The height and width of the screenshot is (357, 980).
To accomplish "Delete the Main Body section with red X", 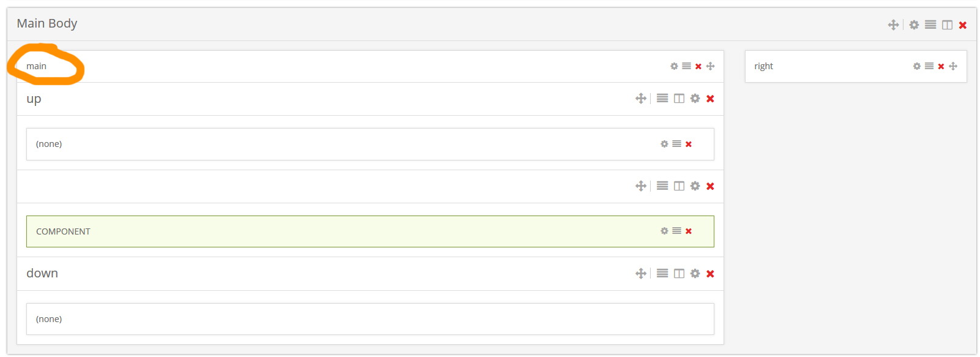I will (x=963, y=25).
